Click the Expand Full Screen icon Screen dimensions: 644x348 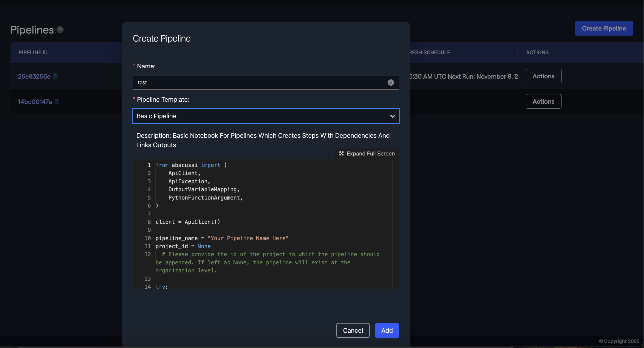pos(341,153)
